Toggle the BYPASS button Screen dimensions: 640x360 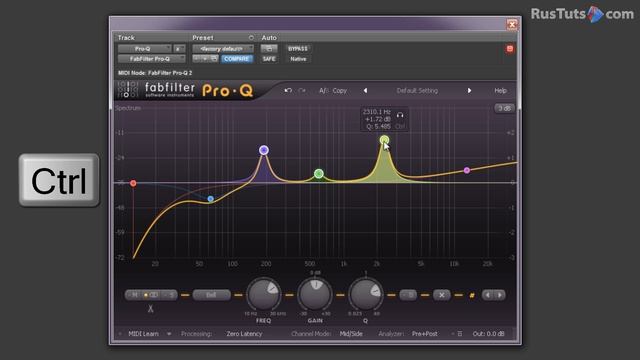tap(298, 49)
